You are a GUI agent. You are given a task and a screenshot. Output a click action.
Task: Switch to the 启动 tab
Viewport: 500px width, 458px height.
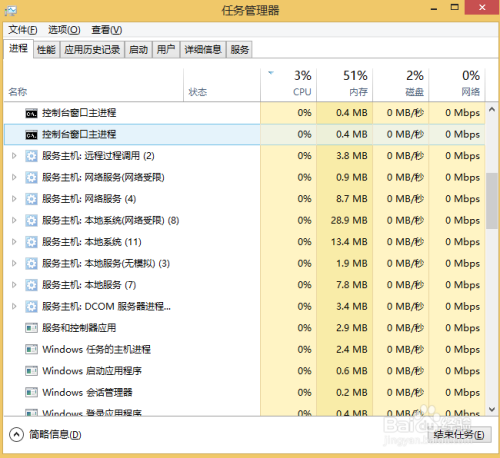138,50
